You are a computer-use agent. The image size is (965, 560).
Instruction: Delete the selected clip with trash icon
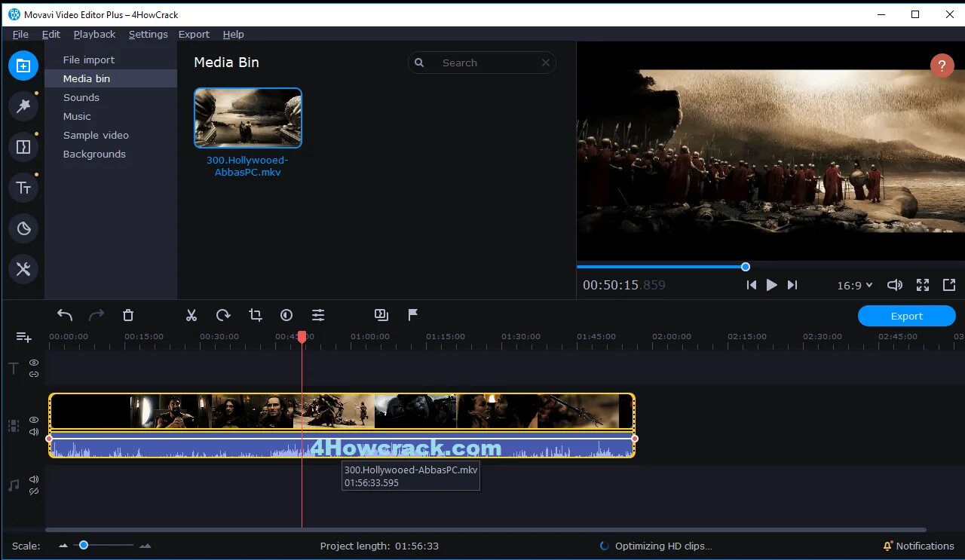pyautogui.click(x=128, y=315)
